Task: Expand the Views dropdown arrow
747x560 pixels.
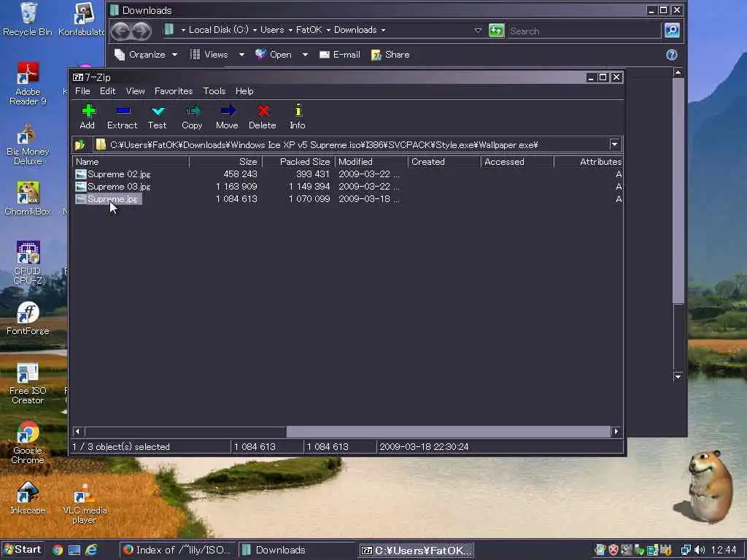Action: click(x=241, y=55)
